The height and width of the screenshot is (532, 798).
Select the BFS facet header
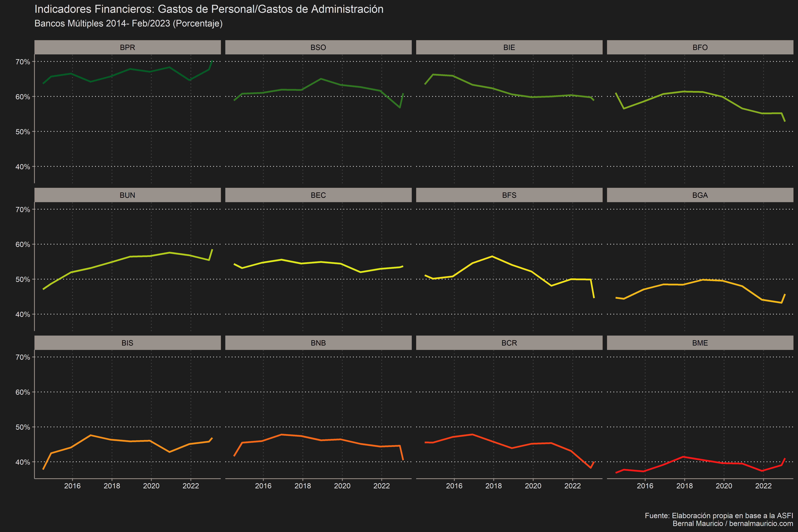509,195
